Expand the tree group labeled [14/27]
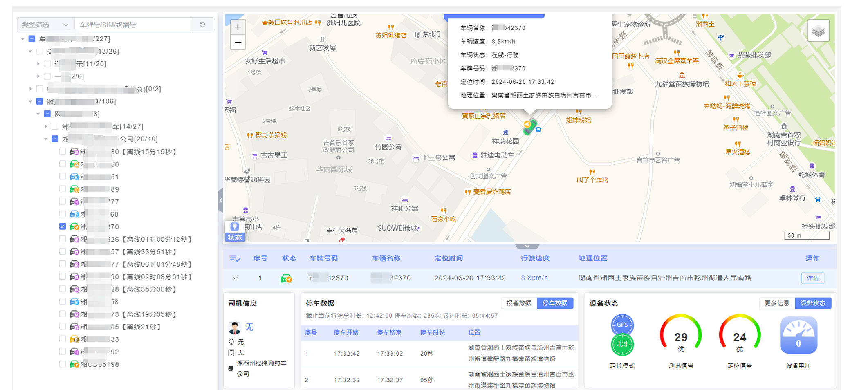The height and width of the screenshot is (390, 868). tap(46, 126)
